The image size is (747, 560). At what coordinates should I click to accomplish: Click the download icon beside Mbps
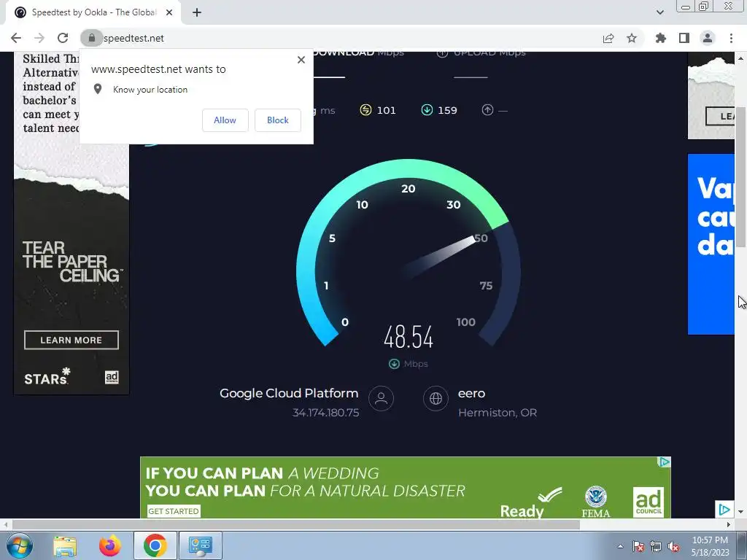[x=394, y=364]
